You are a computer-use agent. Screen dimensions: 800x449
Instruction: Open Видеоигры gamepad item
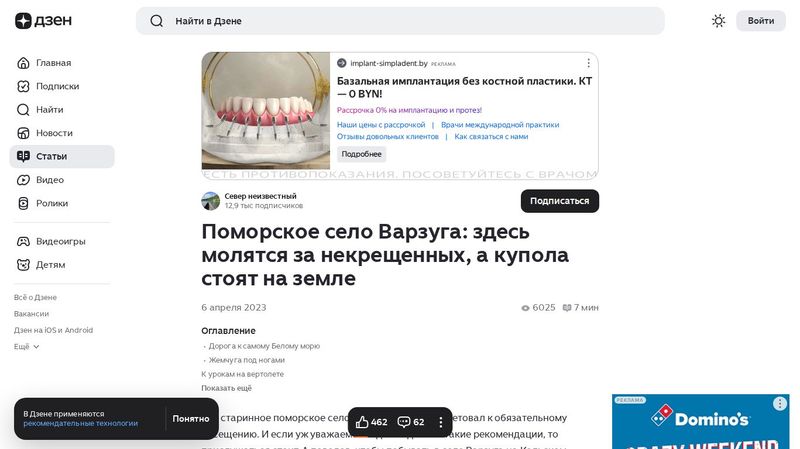(60, 241)
